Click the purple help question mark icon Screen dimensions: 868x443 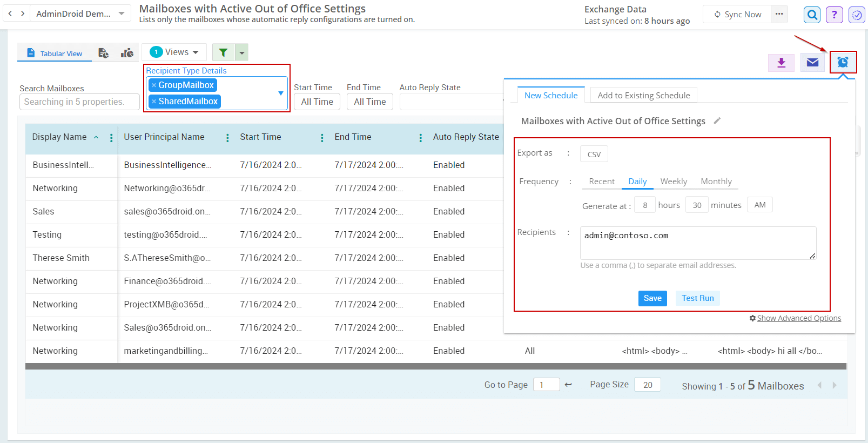click(834, 15)
